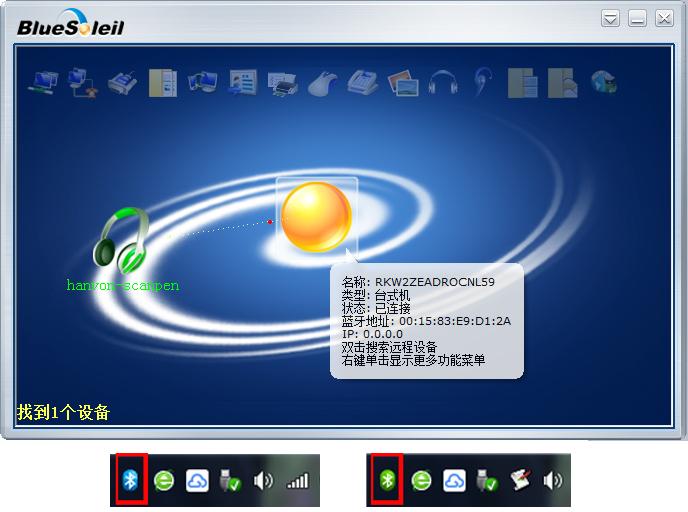
Task: Click the IP: 0.0.0.0 tooltip line
Action: click(x=373, y=334)
